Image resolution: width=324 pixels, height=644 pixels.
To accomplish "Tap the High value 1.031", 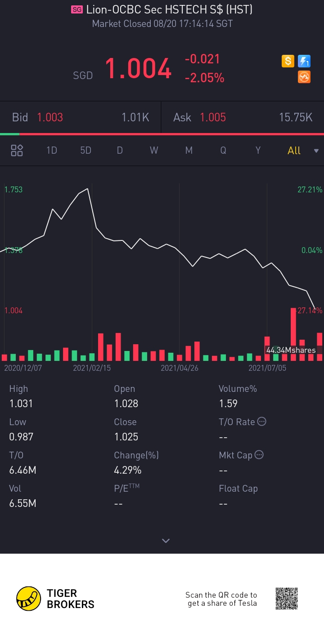I will pos(21,404).
